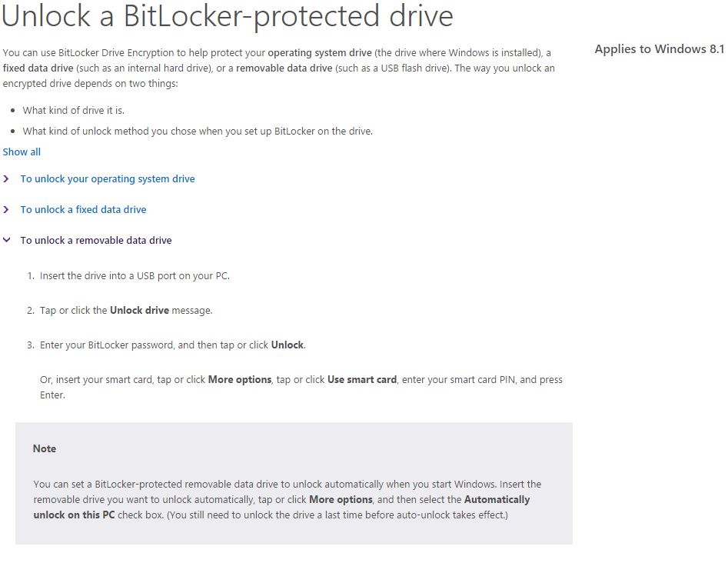This screenshot has width=728, height=563.
Task: Click the "Show all" link
Action: pyautogui.click(x=22, y=152)
